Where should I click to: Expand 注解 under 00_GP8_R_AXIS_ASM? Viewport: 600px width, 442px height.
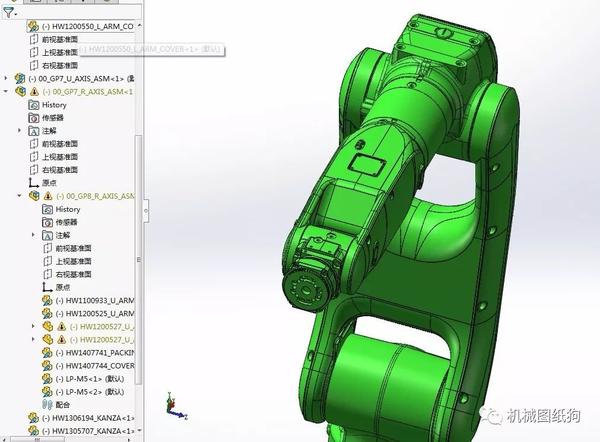click(33, 235)
